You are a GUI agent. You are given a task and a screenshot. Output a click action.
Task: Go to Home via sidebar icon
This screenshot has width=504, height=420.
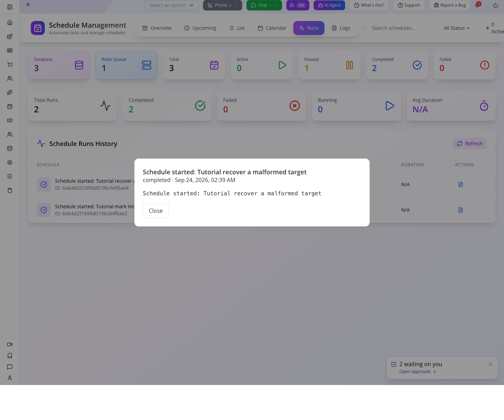(x=10, y=22)
